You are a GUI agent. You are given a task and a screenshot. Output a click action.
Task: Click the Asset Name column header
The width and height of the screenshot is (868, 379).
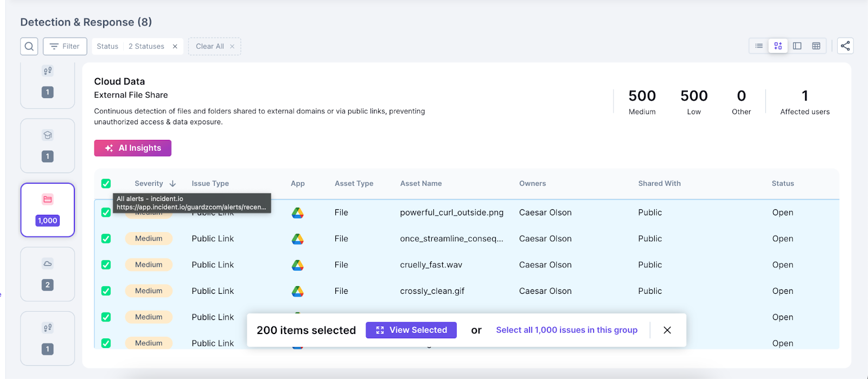[421, 184]
